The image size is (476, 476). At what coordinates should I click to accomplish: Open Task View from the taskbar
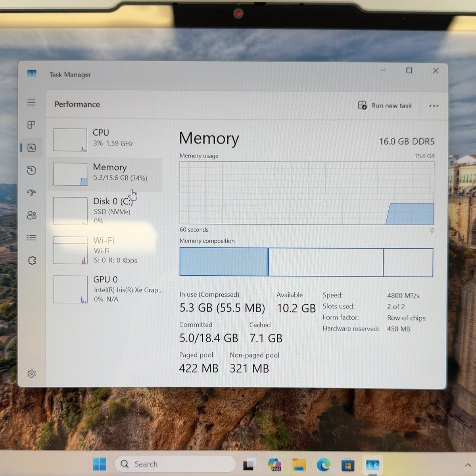[x=250, y=464]
